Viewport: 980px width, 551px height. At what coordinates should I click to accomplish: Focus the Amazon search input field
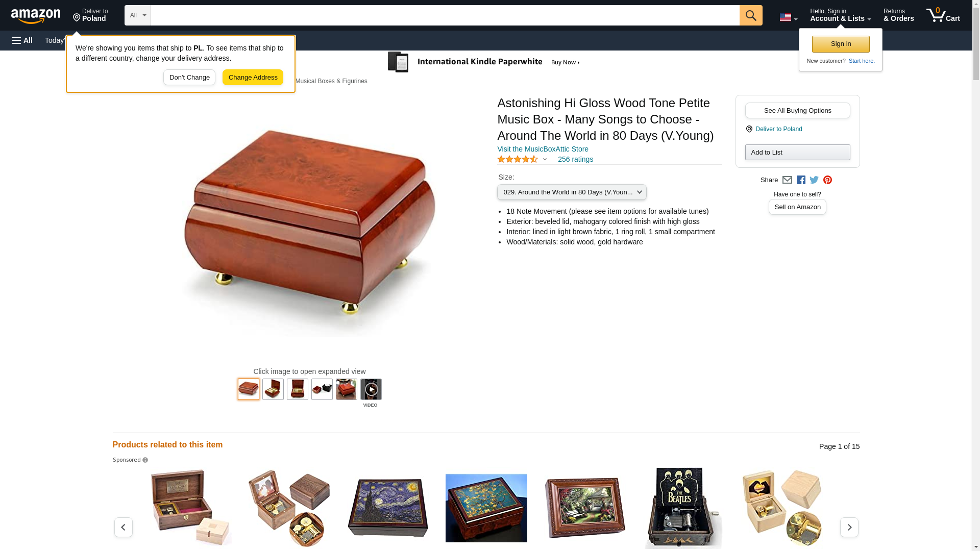pyautogui.click(x=445, y=15)
